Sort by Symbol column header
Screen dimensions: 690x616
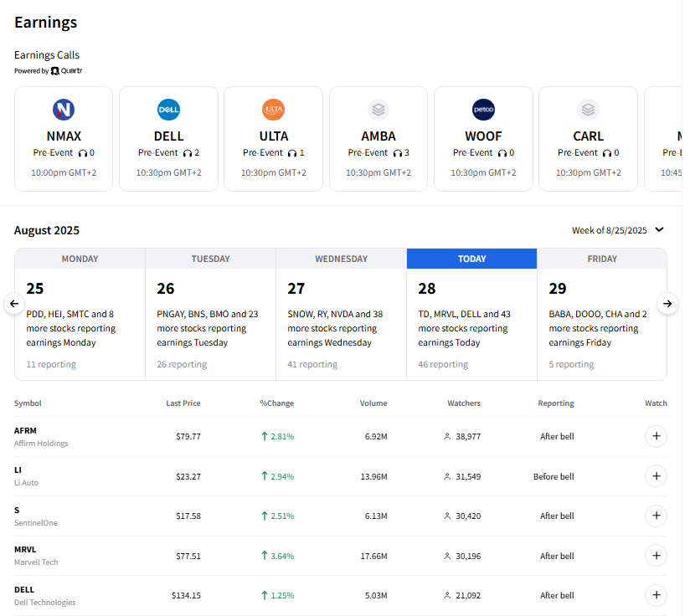pos(28,403)
